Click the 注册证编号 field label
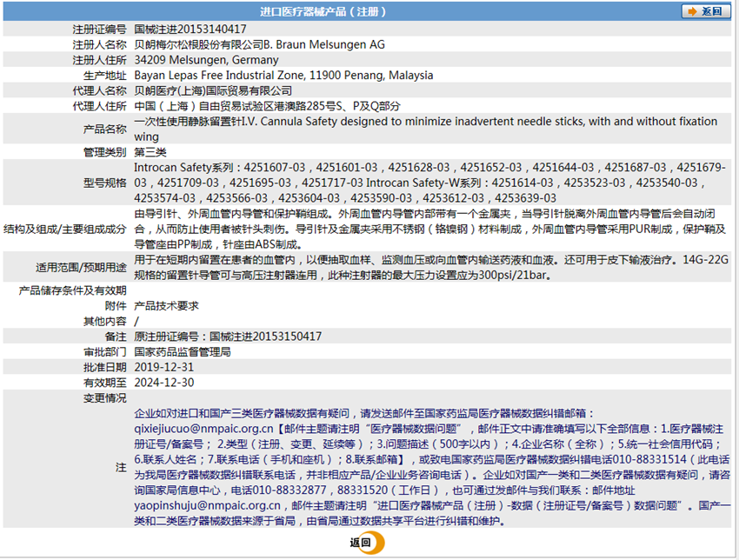The width and height of the screenshot is (739, 560). pyautogui.click(x=99, y=30)
